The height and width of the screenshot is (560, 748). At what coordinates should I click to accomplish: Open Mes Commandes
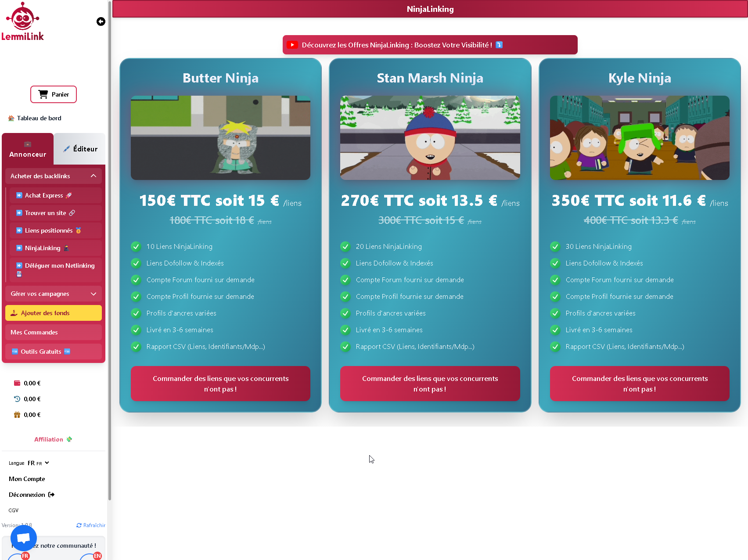[x=54, y=332]
